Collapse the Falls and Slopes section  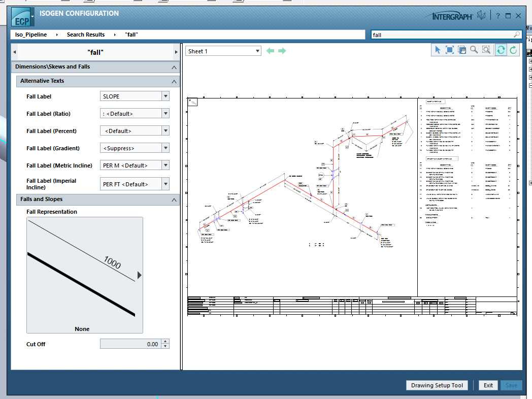(x=174, y=200)
